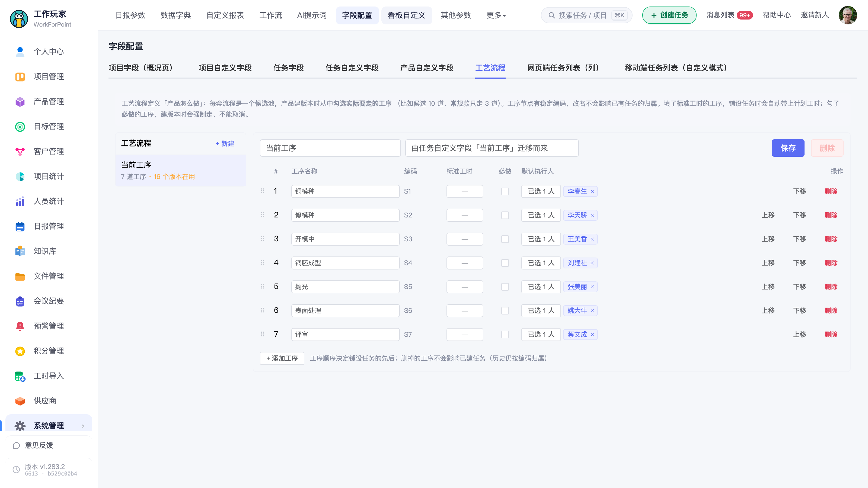Check 必做 box for 铜胚成型

coord(505,263)
